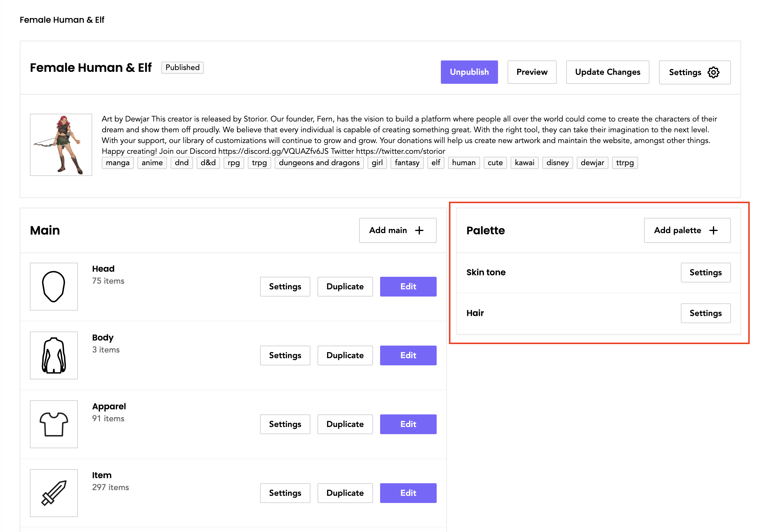This screenshot has height=532, width=762.
Task: Click the Published status badge
Action: [182, 67]
